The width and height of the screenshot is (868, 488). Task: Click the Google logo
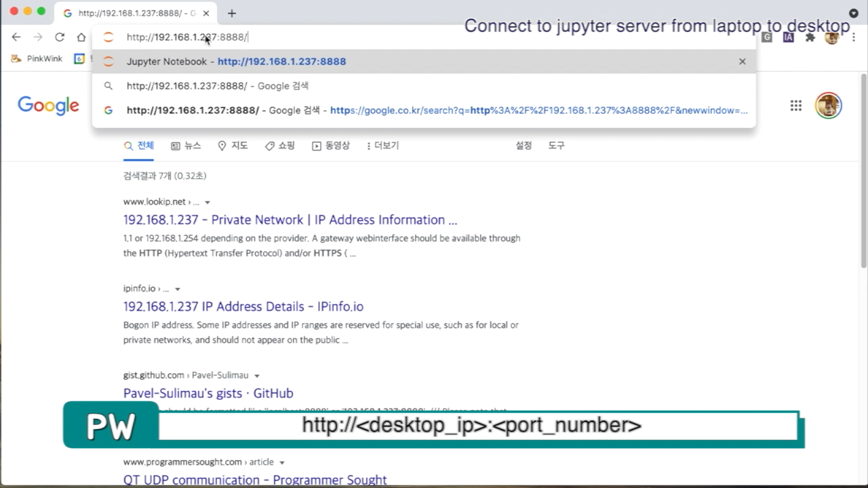(x=48, y=106)
